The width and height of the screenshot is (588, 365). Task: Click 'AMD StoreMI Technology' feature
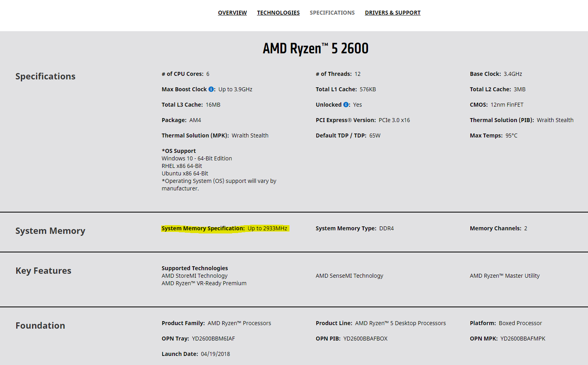click(195, 276)
